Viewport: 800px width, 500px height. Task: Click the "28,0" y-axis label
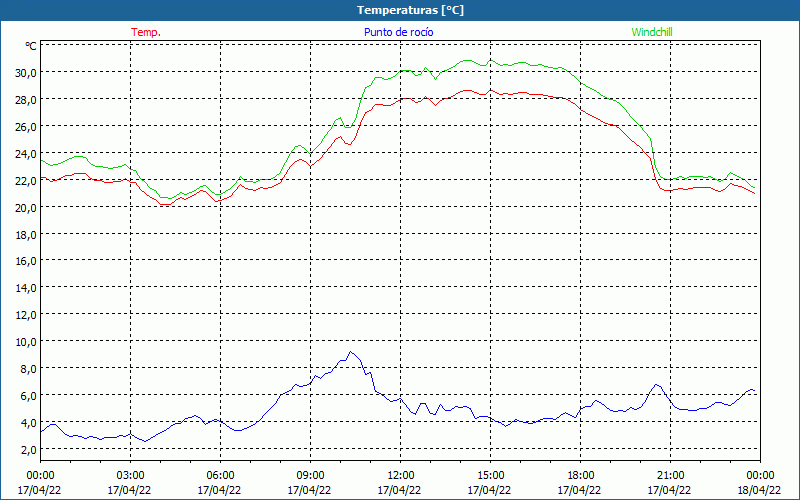click(x=26, y=99)
